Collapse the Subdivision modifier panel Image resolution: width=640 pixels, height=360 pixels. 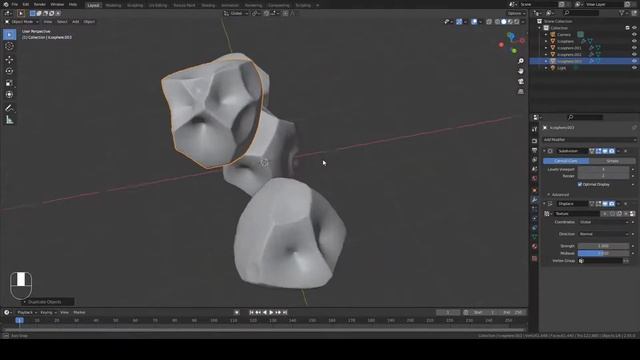pos(544,151)
